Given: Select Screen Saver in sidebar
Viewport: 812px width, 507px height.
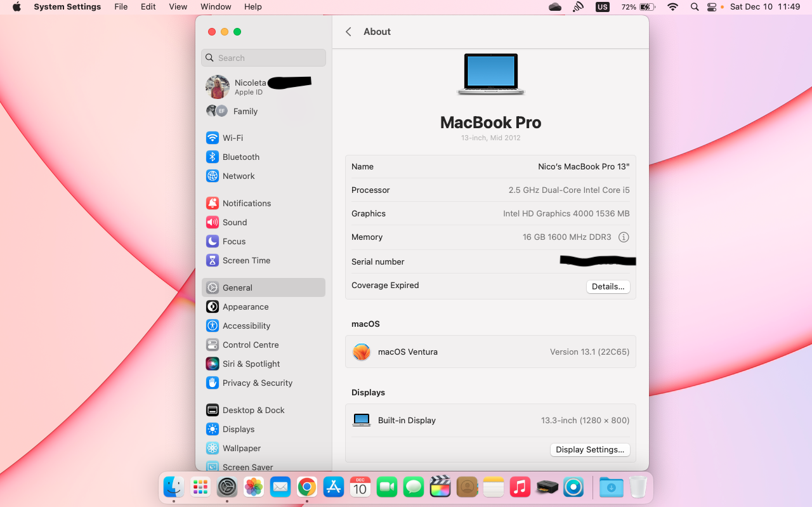Looking at the screenshot, I should [x=263, y=467].
